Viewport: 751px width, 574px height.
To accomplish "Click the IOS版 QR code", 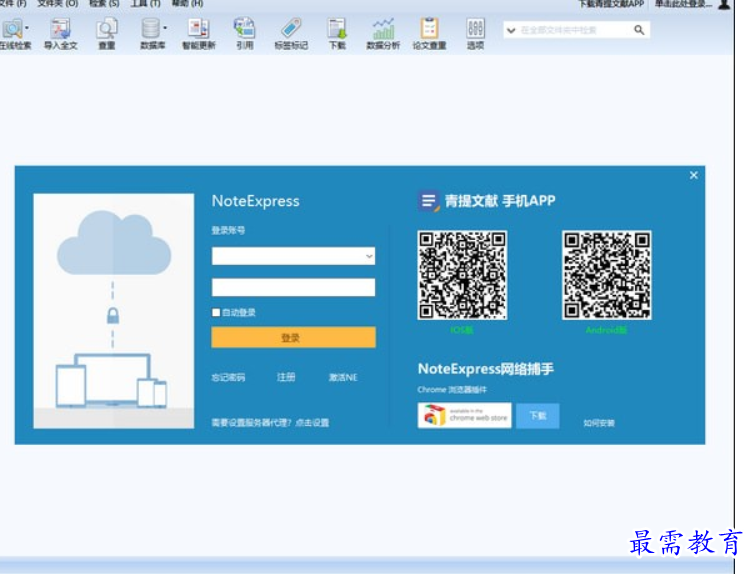I will [462, 275].
